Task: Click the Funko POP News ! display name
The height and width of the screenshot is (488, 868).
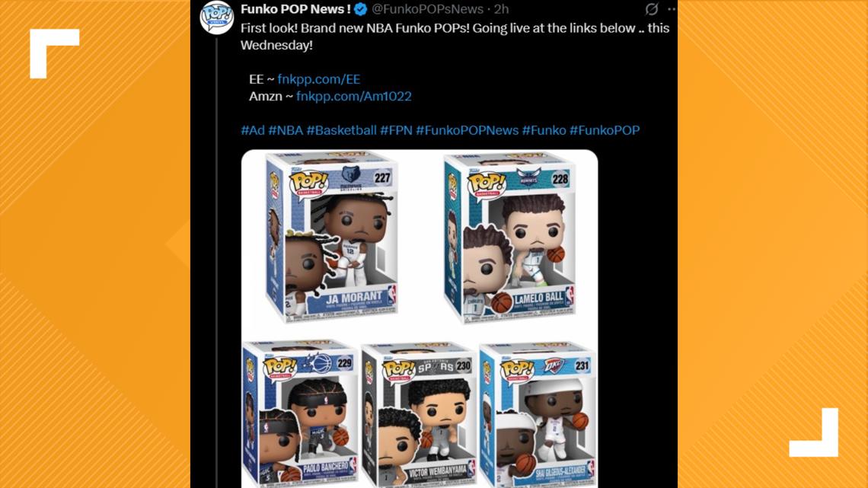Action: tap(295, 9)
